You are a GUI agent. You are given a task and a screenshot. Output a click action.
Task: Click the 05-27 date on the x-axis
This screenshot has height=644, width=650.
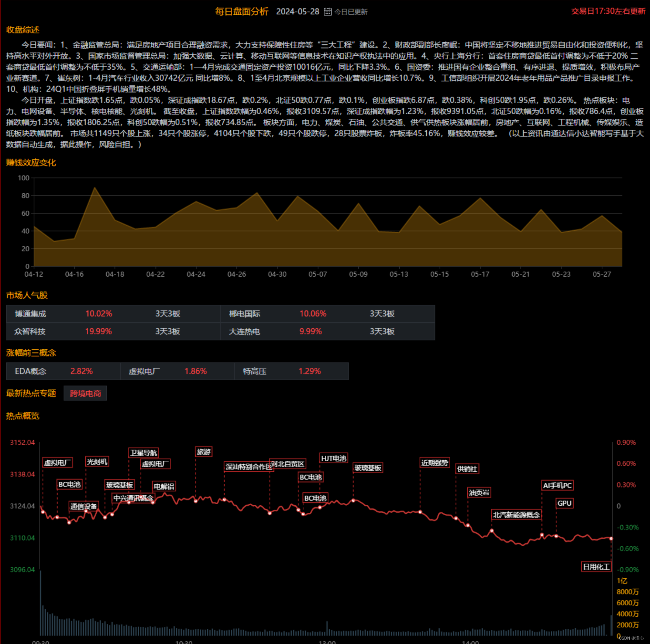(602, 274)
